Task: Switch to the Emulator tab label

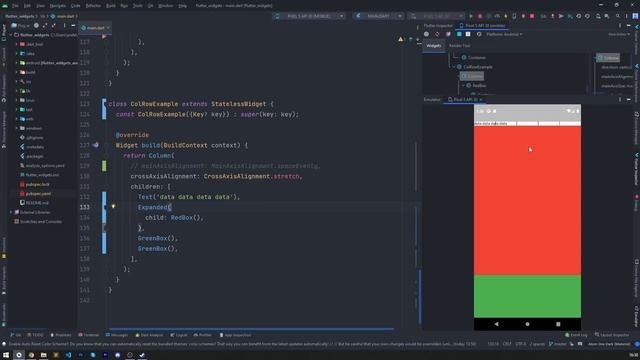Action: coord(432,100)
